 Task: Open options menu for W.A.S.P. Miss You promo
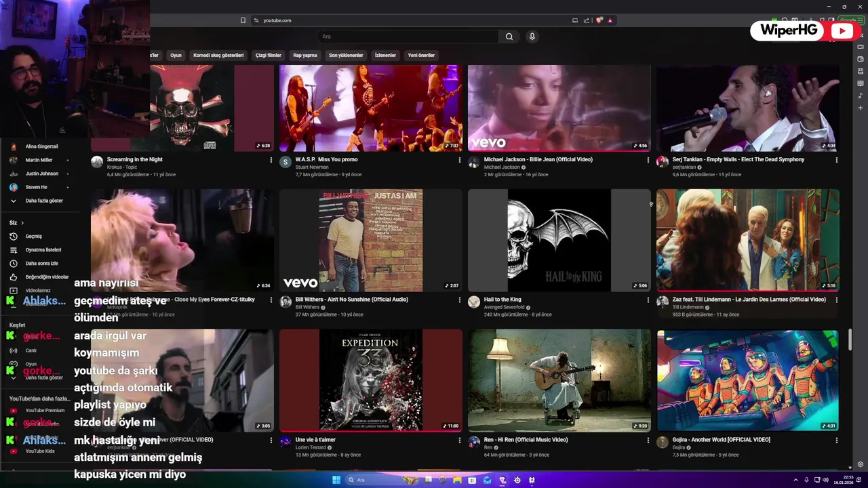click(459, 161)
